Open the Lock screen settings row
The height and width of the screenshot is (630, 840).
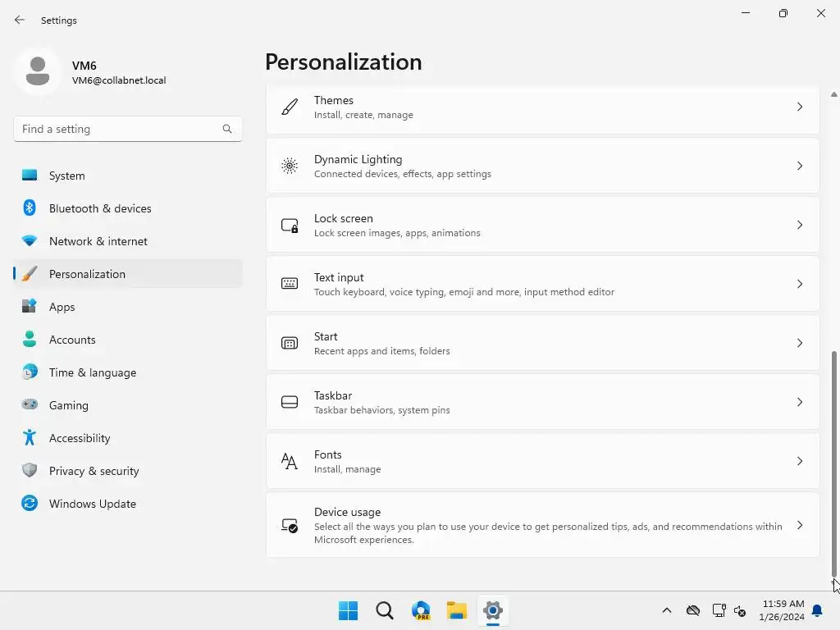[x=543, y=225]
